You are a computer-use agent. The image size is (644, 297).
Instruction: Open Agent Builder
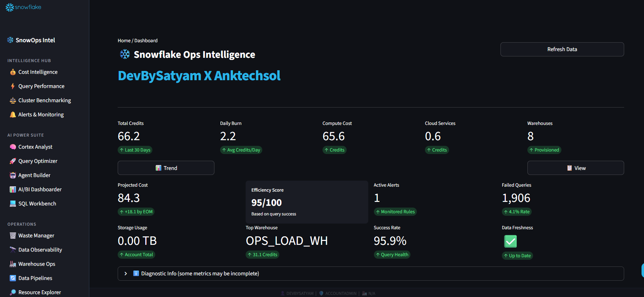(34, 175)
